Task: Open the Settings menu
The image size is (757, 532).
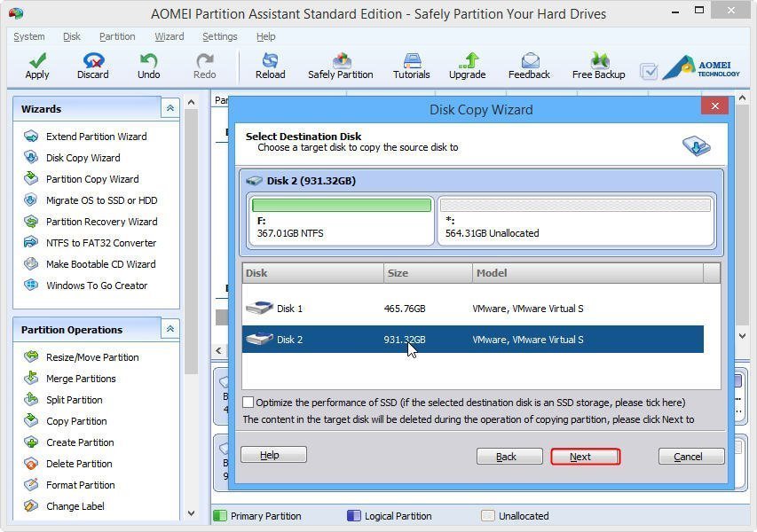Action: [220, 36]
